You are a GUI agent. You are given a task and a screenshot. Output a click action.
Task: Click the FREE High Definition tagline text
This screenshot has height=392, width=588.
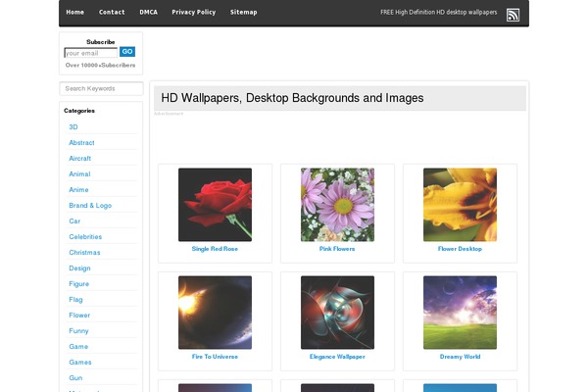click(x=439, y=13)
